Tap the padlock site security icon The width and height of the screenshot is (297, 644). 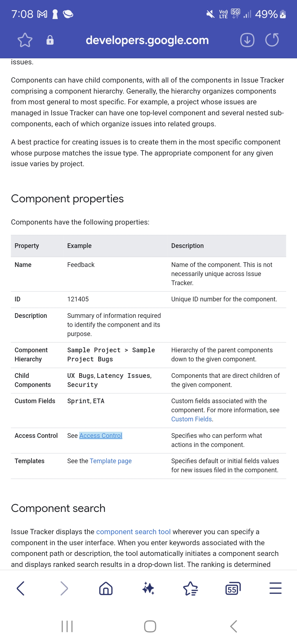click(x=50, y=40)
